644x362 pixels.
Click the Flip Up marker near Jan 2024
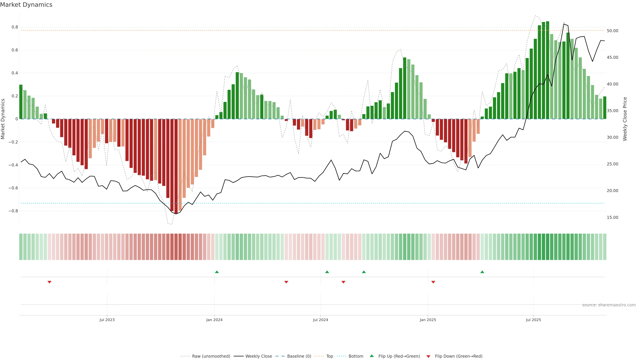[x=217, y=272]
